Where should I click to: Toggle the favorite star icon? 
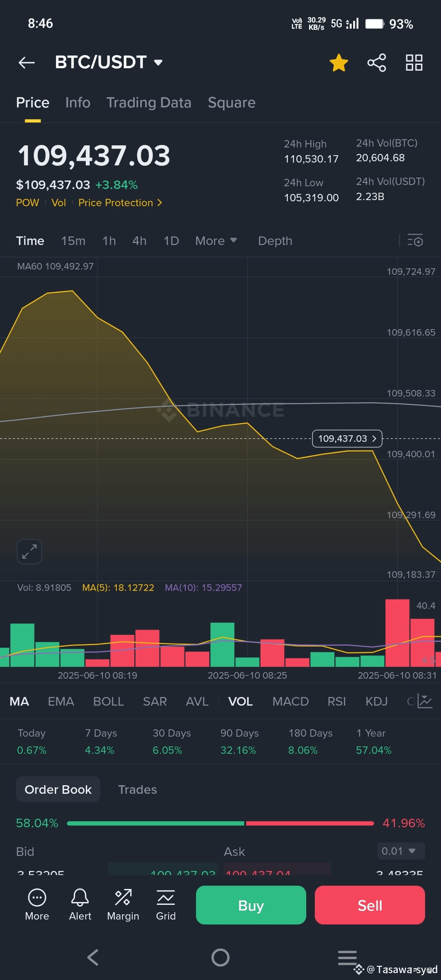[339, 62]
